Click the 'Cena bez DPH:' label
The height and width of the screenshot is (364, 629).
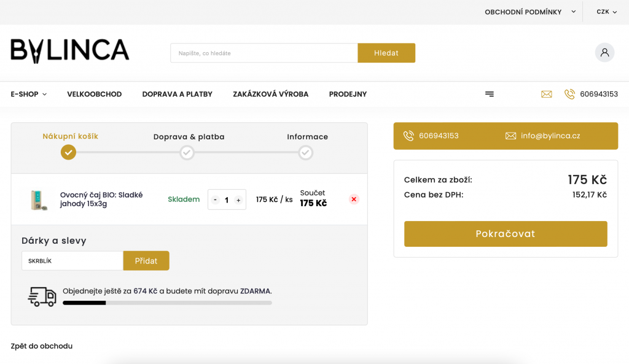tap(434, 195)
